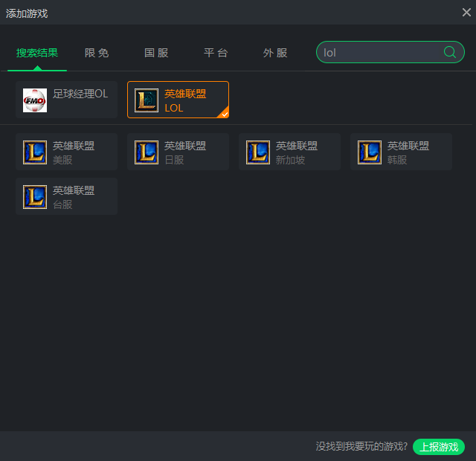
Task: Click the 上报游戏 button
Action: [x=439, y=447]
